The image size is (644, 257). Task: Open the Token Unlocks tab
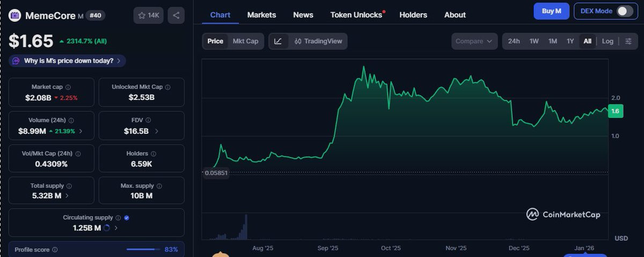coord(357,15)
